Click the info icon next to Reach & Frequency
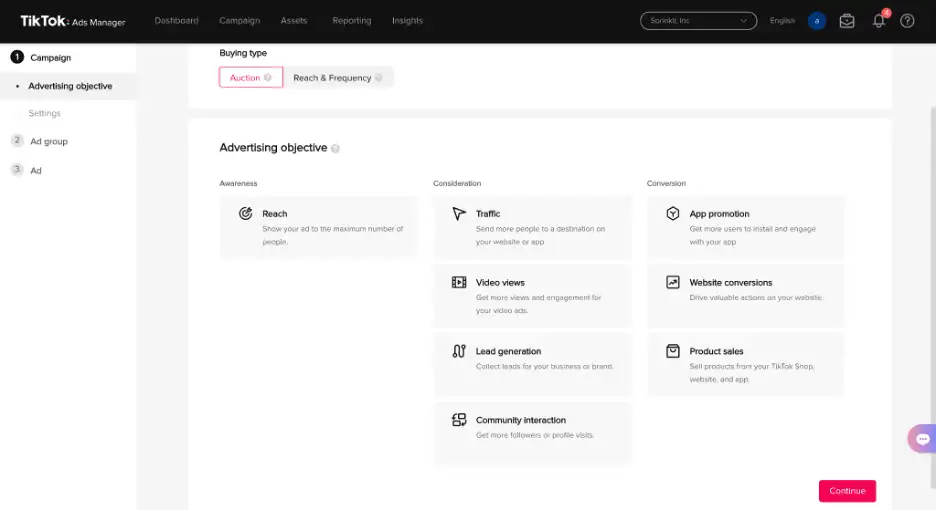This screenshot has height=510, width=936. point(378,78)
